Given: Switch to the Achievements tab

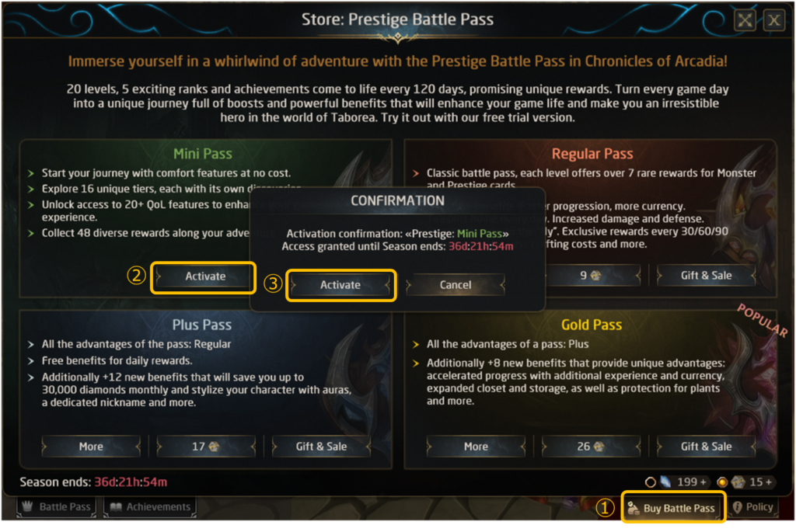Looking at the screenshot, I should pyautogui.click(x=150, y=507).
